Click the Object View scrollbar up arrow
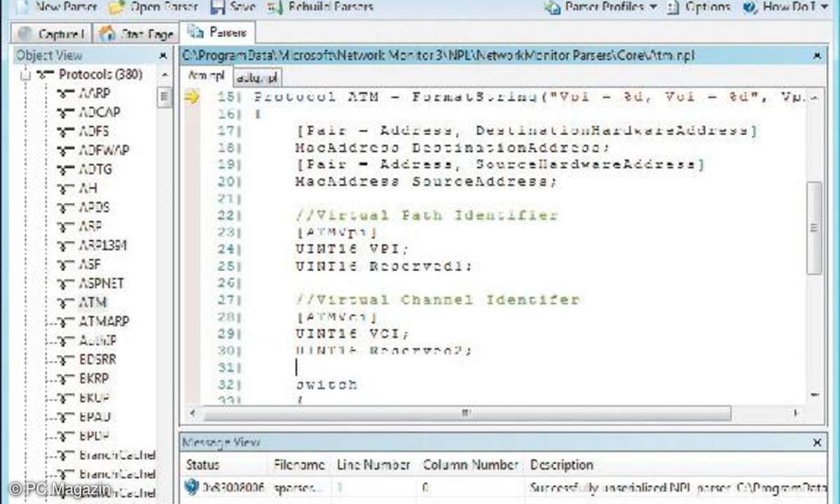 (165, 74)
